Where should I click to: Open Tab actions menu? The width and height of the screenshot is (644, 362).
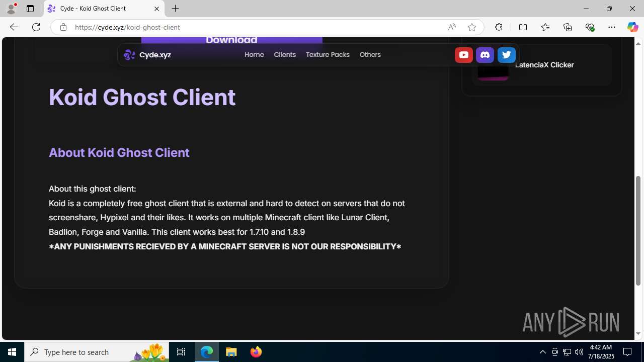pos(30,9)
